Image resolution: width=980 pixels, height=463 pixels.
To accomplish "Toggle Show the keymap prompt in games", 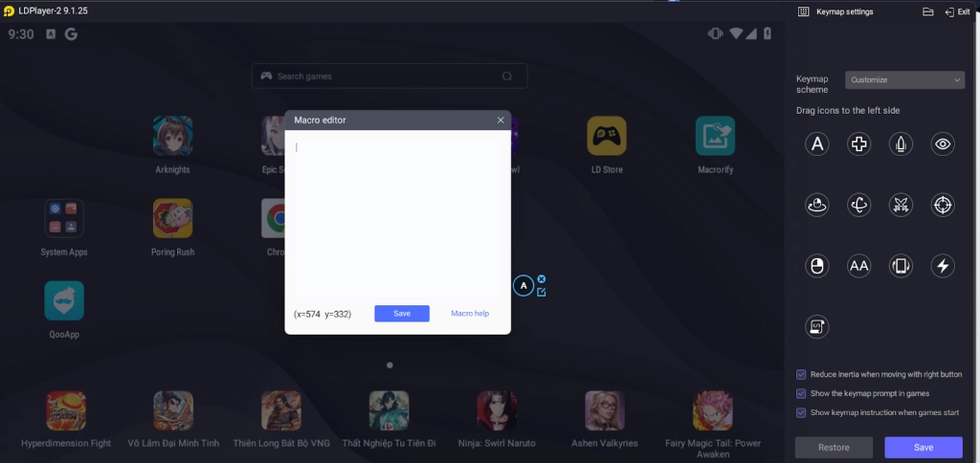I will pyautogui.click(x=801, y=393).
